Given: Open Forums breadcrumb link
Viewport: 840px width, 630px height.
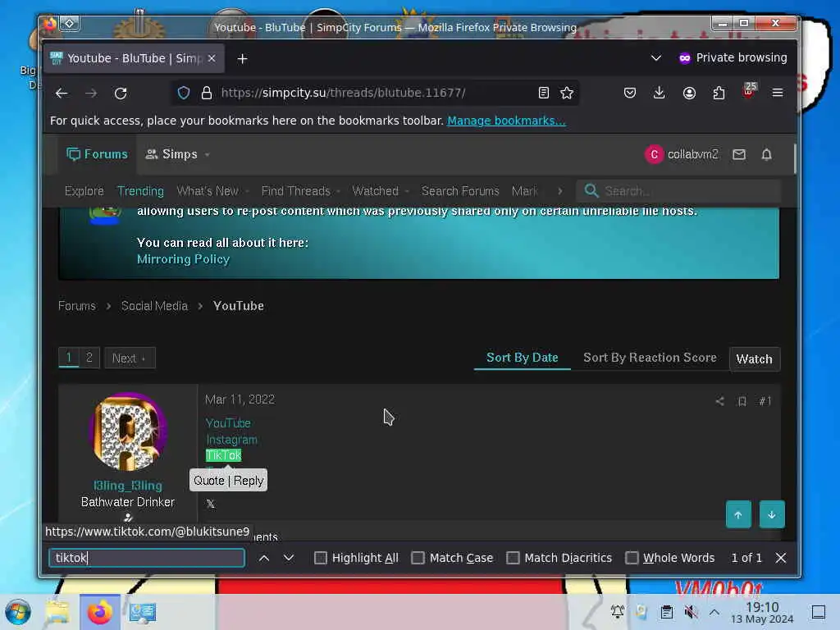Looking at the screenshot, I should click(76, 306).
